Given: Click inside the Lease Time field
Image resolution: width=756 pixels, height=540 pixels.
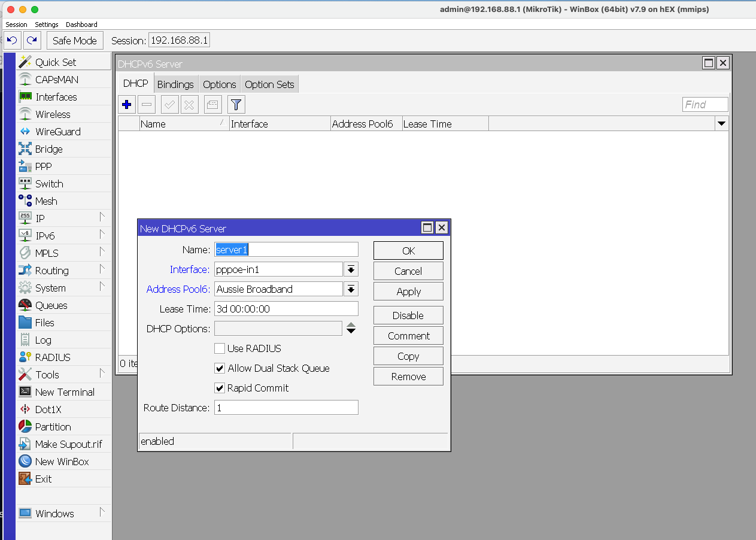Looking at the screenshot, I should [286, 308].
